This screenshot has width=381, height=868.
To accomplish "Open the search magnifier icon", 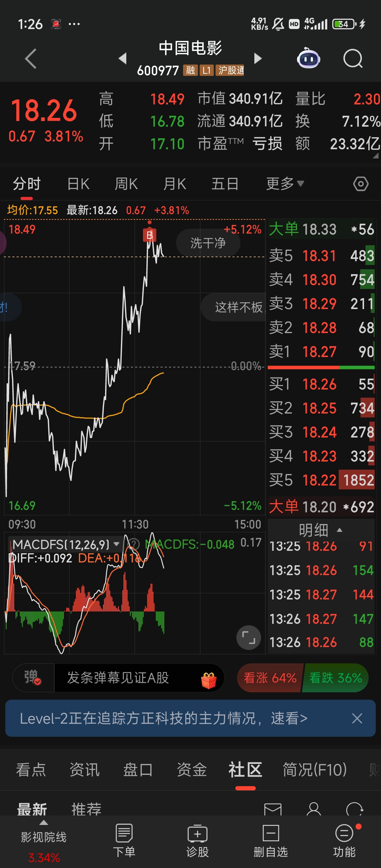I will [353, 59].
